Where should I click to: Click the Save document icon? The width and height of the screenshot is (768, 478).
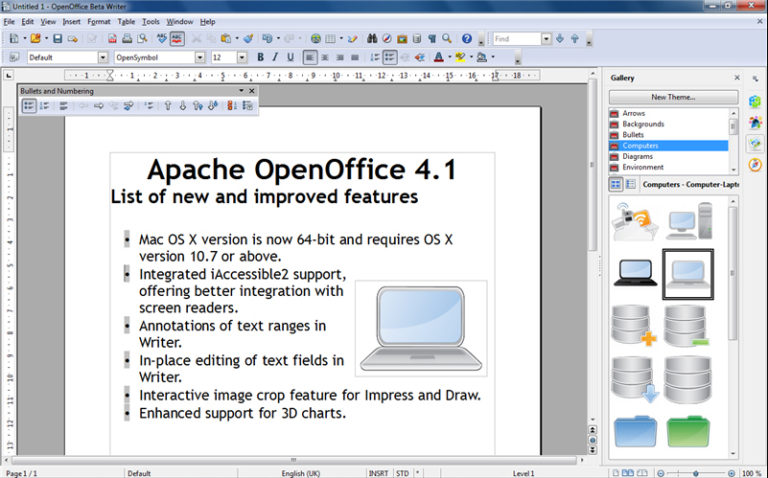57,39
